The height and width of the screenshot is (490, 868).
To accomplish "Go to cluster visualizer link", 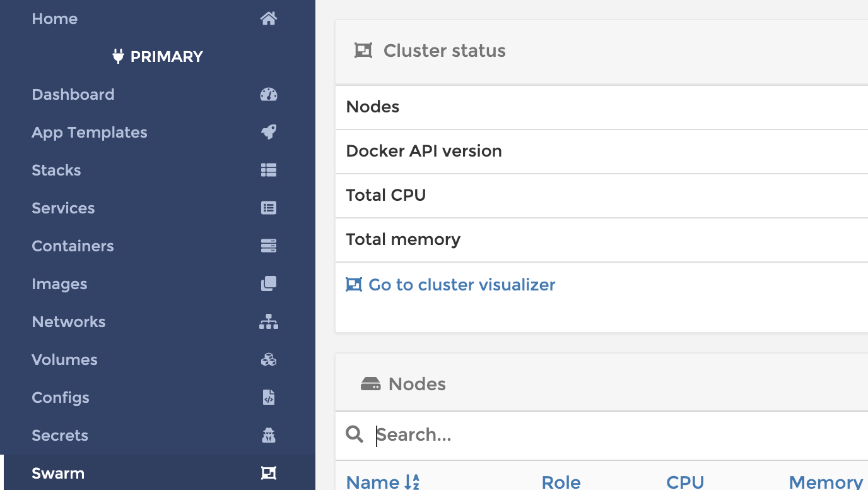I will coord(461,285).
